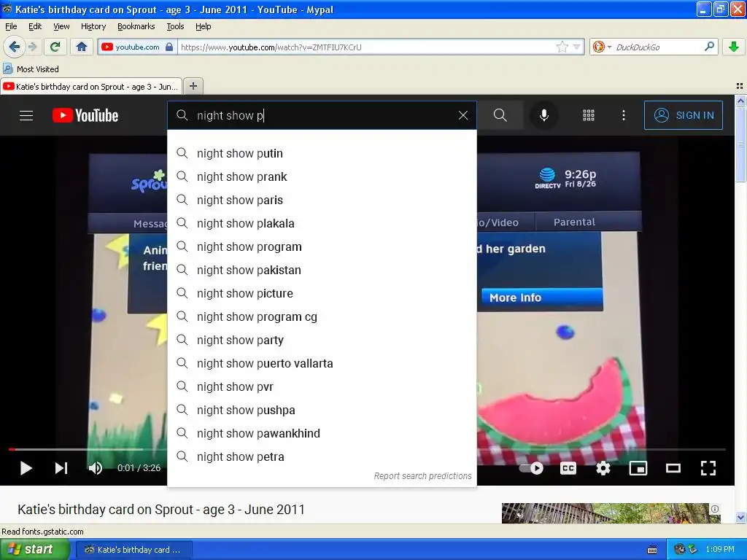Start voice search with microphone icon

tap(544, 115)
